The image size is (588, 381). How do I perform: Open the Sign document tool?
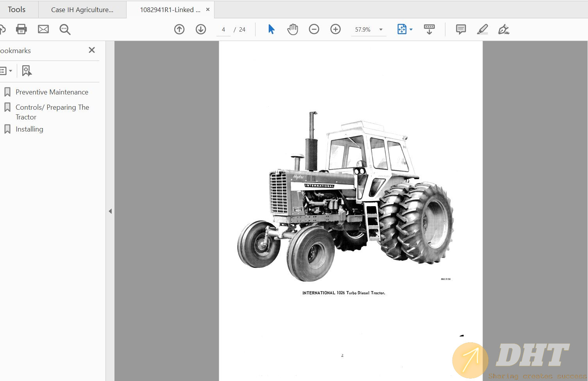pos(504,29)
